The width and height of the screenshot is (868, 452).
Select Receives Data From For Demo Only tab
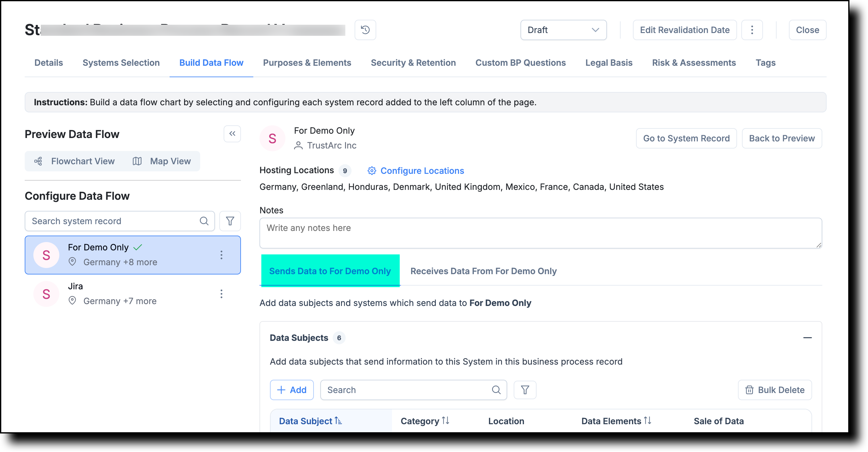tap(483, 271)
